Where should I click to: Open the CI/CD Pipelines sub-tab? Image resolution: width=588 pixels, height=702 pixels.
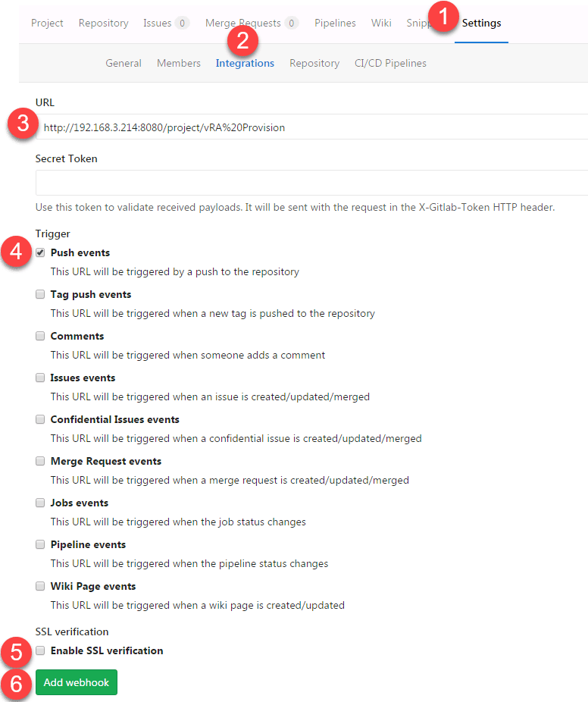390,63
